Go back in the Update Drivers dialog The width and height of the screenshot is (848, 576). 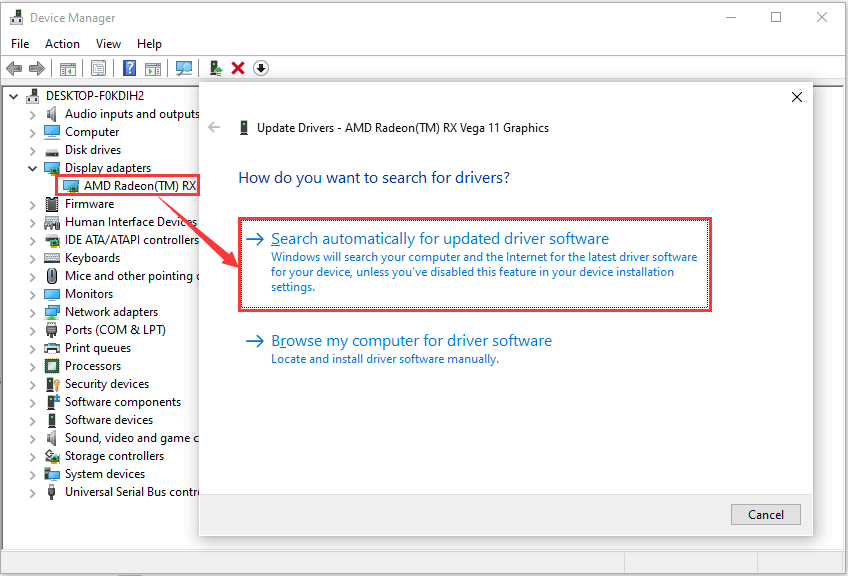(214, 128)
